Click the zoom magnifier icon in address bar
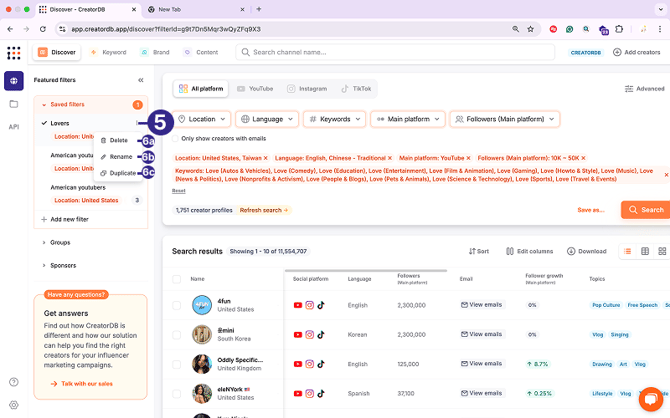 516,29
